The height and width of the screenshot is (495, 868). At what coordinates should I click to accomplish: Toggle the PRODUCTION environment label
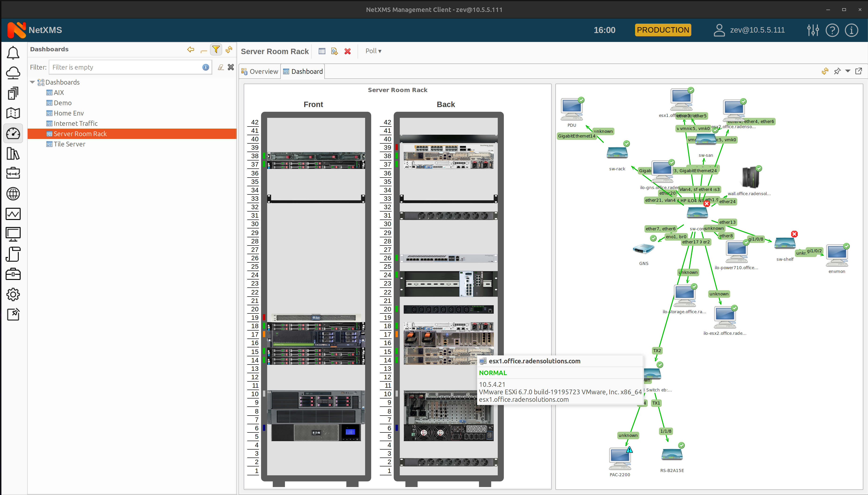tap(663, 29)
